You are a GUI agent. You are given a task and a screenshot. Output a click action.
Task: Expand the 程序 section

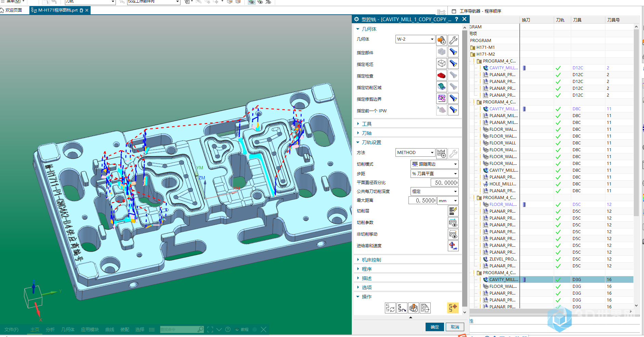tap(366, 269)
